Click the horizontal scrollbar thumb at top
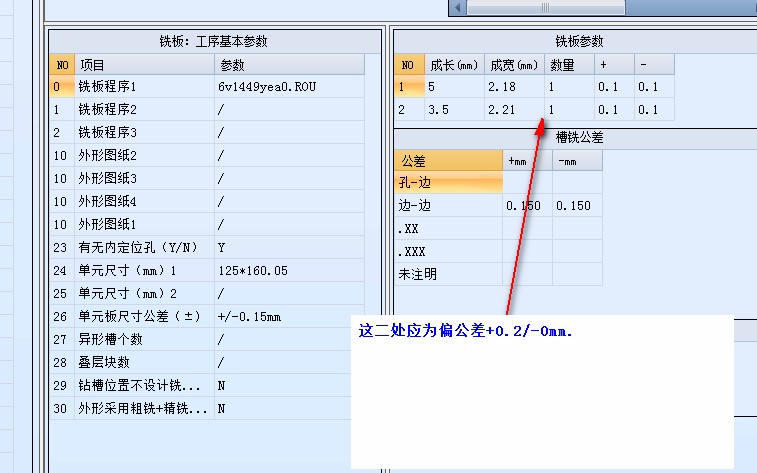Screen dimensions: 757x473 pyautogui.click(x=546, y=8)
